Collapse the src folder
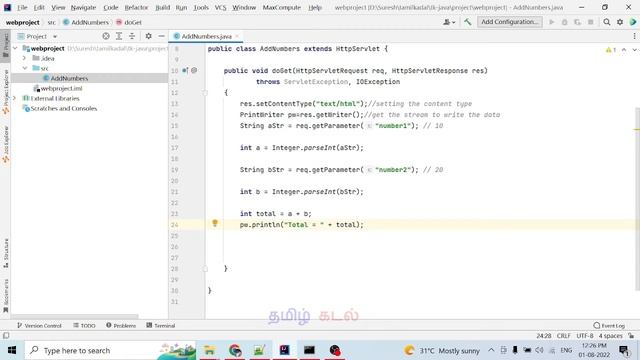 click(24, 68)
